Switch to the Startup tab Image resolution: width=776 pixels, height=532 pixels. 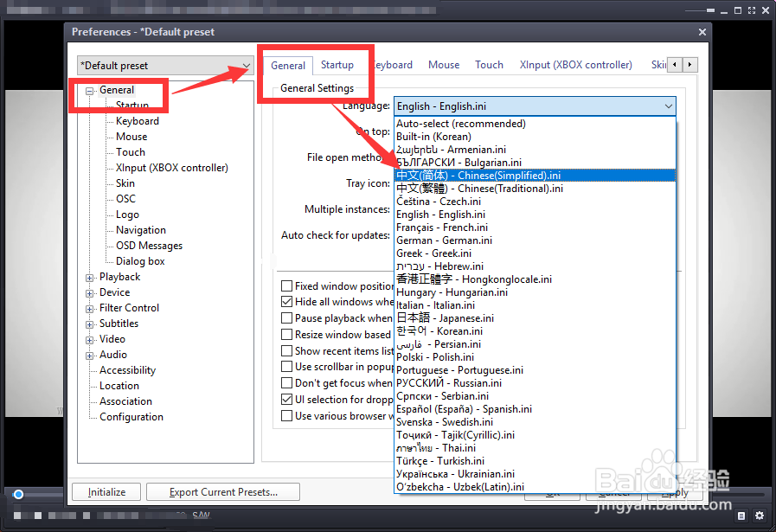(x=337, y=65)
